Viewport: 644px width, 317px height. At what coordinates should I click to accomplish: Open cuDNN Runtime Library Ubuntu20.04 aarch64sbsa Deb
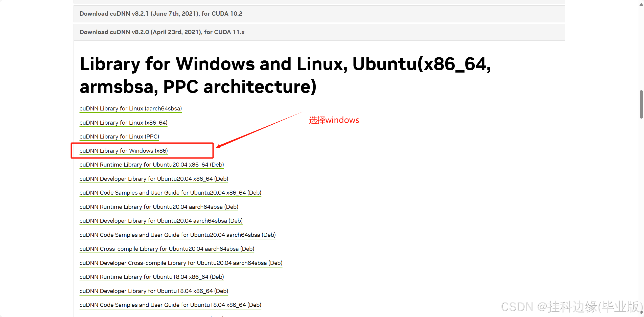tap(159, 207)
